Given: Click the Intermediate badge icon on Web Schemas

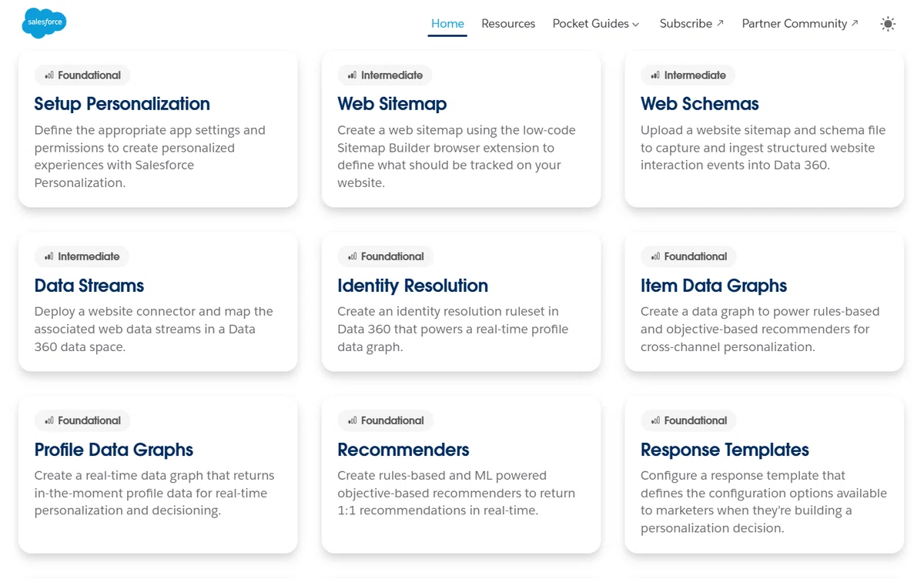Looking at the screenshot, I should tap(655, 75).
